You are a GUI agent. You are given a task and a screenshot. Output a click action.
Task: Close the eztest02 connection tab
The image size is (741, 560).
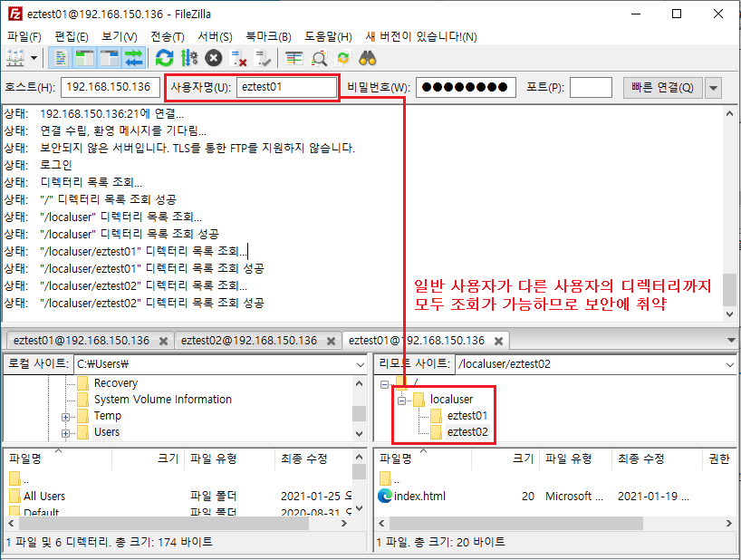(332, 341)
